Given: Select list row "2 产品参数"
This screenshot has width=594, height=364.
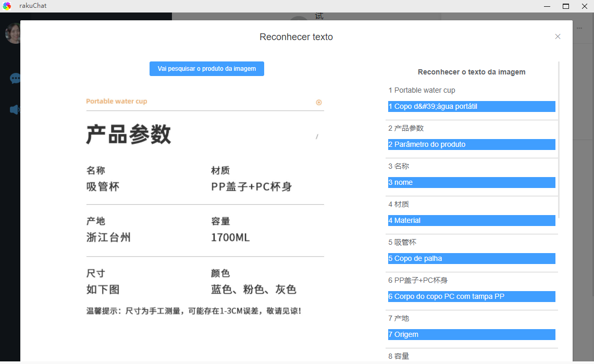Looking at the screenshot, I should click(472, 128).
